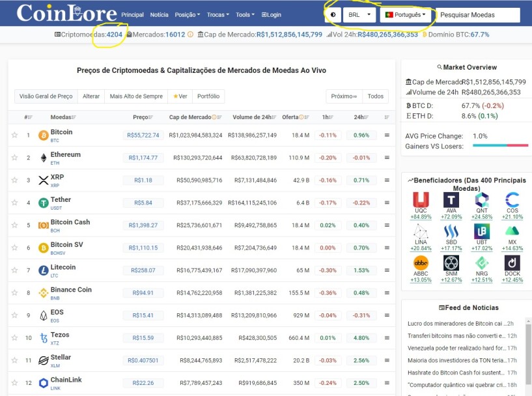Favorite Ethereum with star toggle
The width and height of the screenshot is (532, 396).
pyautogui.click(x=14, y=158)
